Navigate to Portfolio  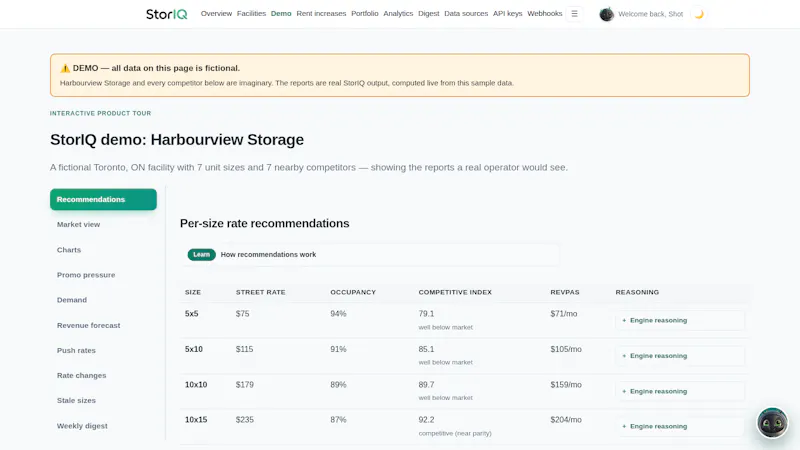(x=365, y=14)
